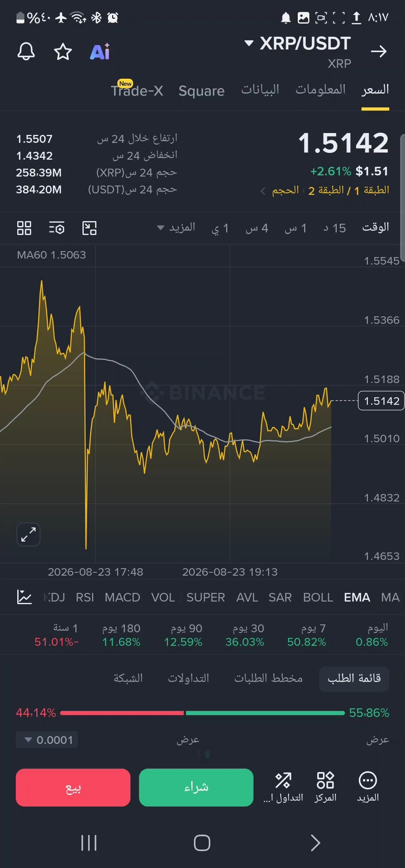Open price alerts bell icon

[26, 51]
